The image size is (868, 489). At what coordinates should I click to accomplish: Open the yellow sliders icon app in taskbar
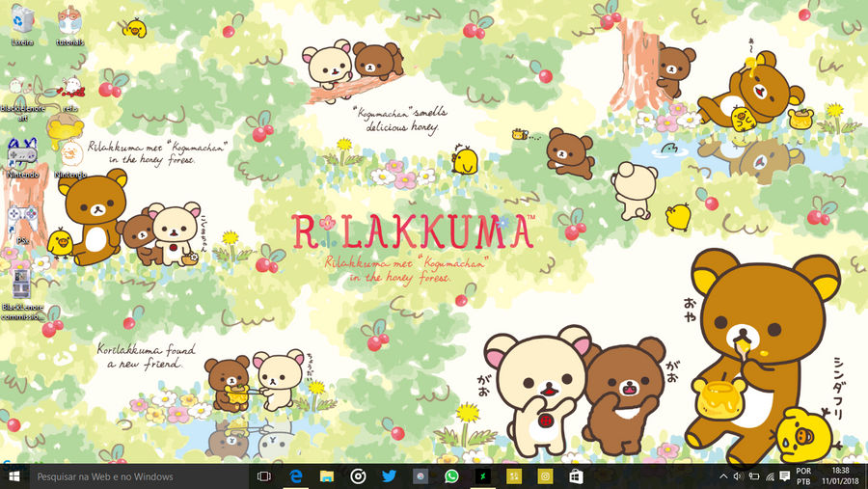[514, 476]
